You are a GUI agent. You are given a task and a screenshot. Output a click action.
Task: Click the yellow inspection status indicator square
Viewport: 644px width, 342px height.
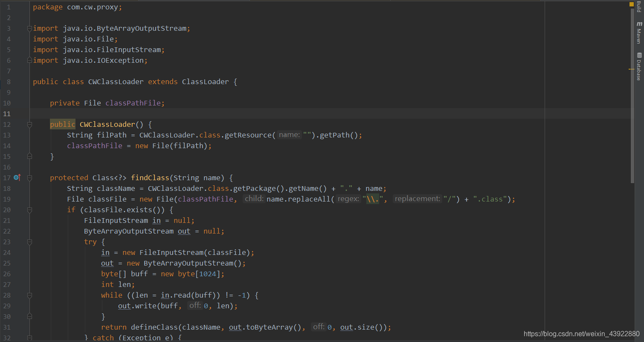[632, 4]
